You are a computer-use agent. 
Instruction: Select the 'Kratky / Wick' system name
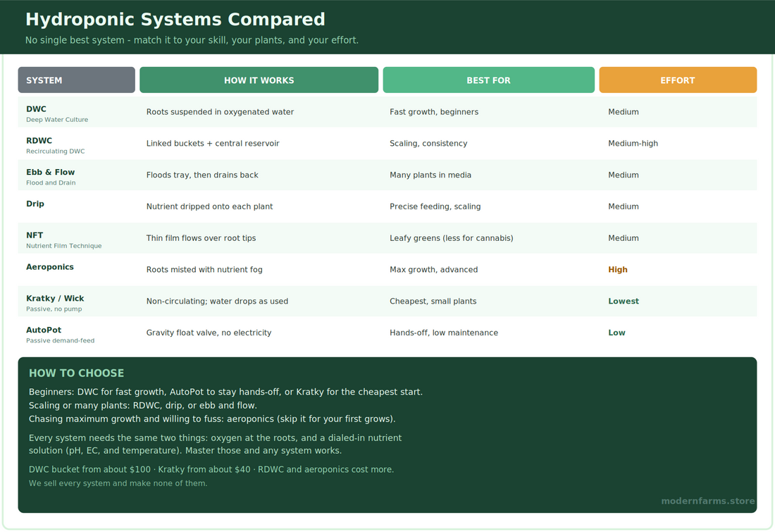point(55,299)
